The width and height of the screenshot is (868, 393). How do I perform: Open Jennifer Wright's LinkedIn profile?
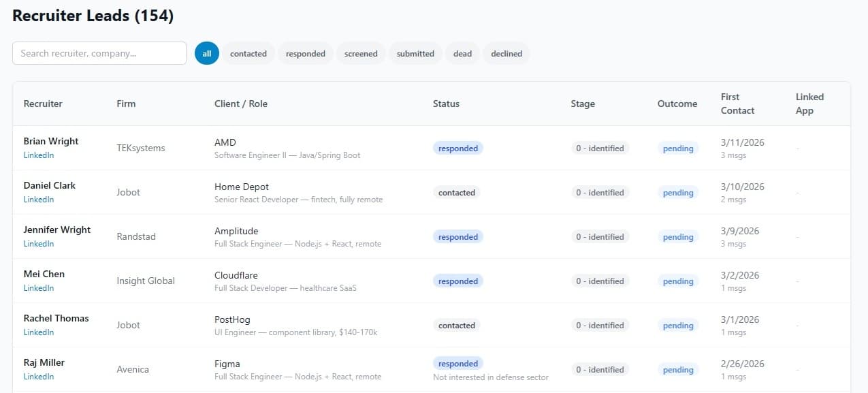pyautogui.click(x=39, y=244)
